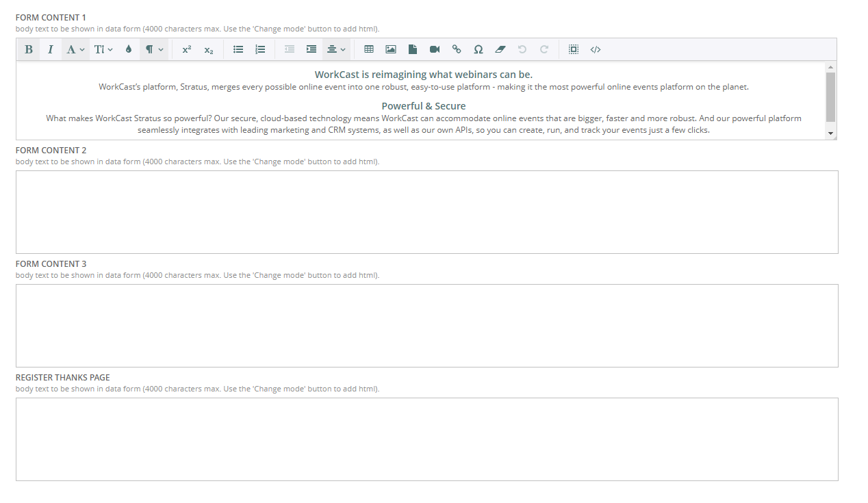Click into the Form Content 3 text area
Screen dimensions: 868x503
pyautogui.click(x=427, y=326)
